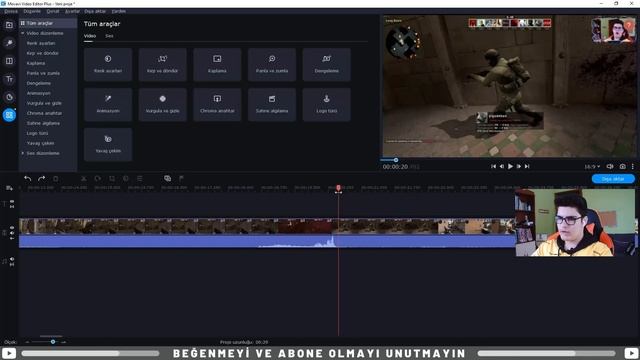Click the red playhead marker on ruler
The width and height of the screenshot is (640, 360).
338,188
